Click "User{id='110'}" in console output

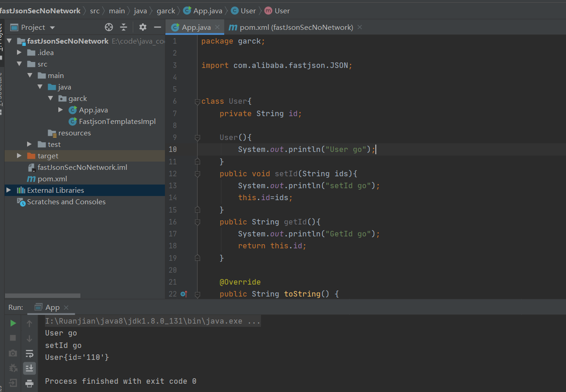pos(77,357)
